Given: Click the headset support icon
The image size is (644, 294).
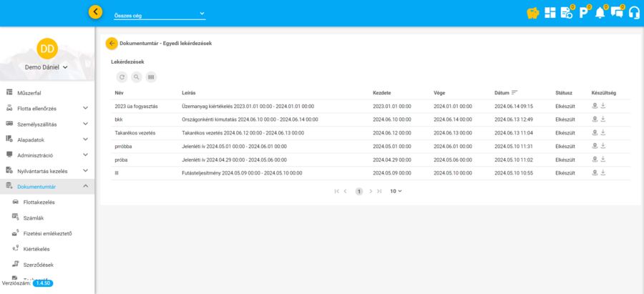Looking at the screenshot, I should click(633, 12).
